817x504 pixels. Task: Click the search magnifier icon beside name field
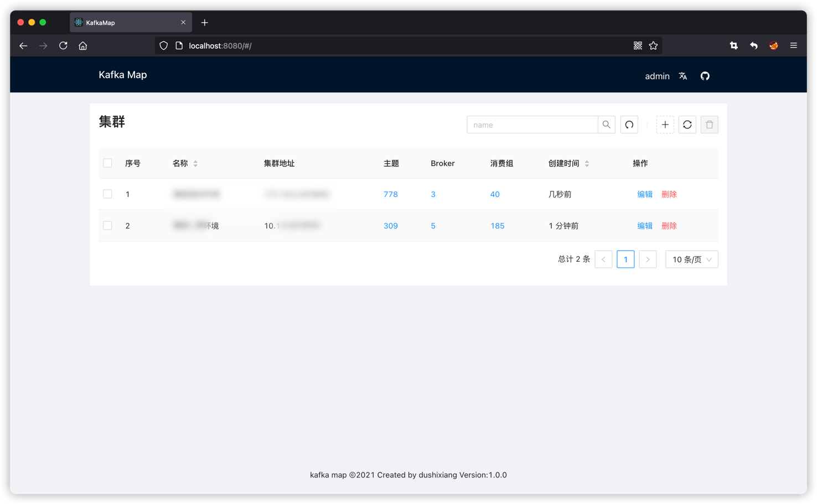(x=607, y=124)
